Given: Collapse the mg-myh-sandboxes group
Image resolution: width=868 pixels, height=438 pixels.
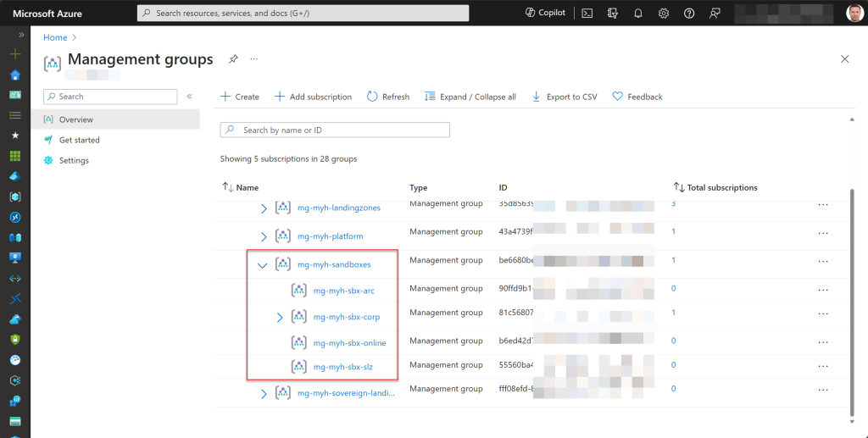Looking at the screenshot, I should point(263,265).
